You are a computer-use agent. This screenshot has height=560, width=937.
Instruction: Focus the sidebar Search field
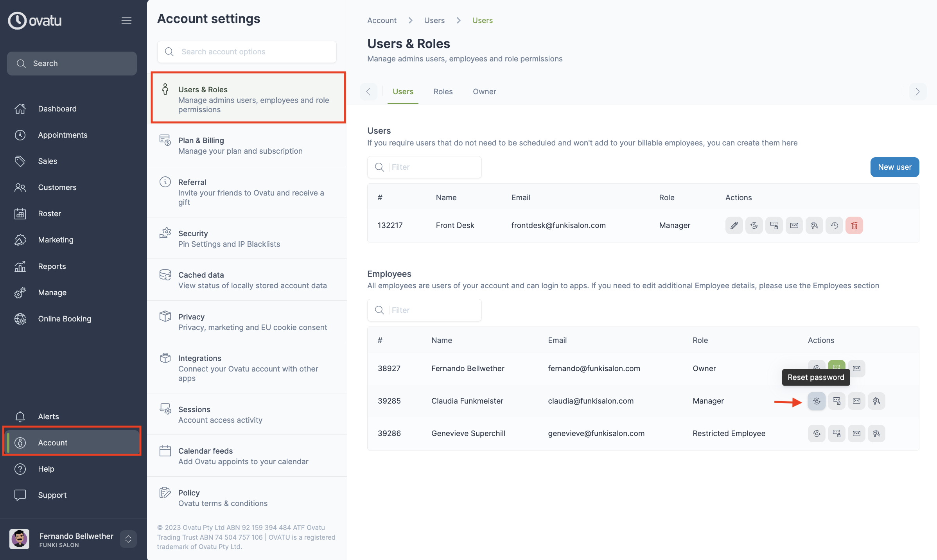pyautogui.click(x=72, y=63)
